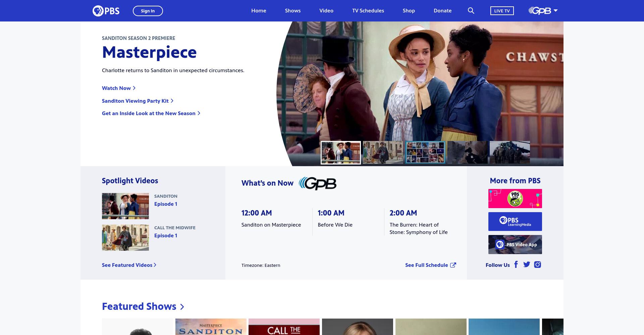Click The Burren schedule entry
The image size is (644, 335).
pyautogui.click(x=419, y=229)
